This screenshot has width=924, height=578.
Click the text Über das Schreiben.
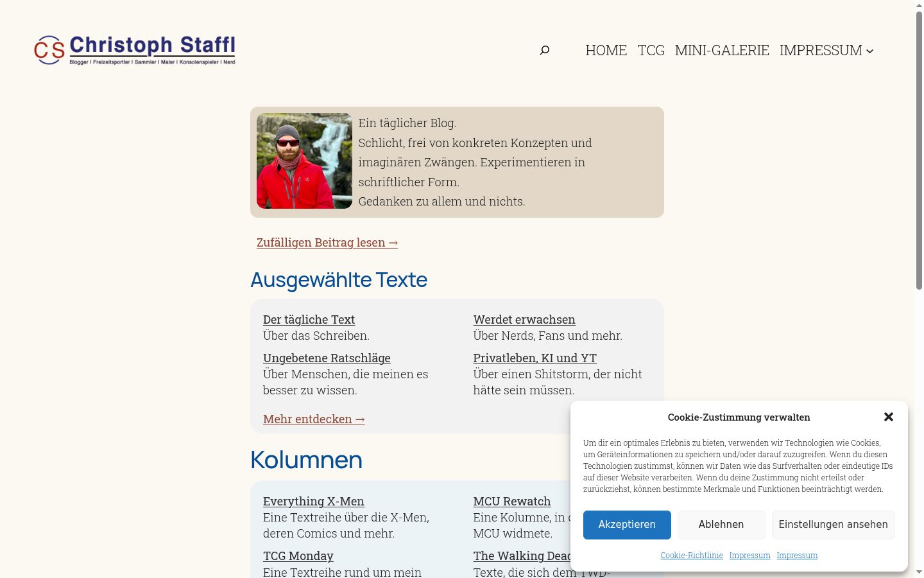click(316, 335)
